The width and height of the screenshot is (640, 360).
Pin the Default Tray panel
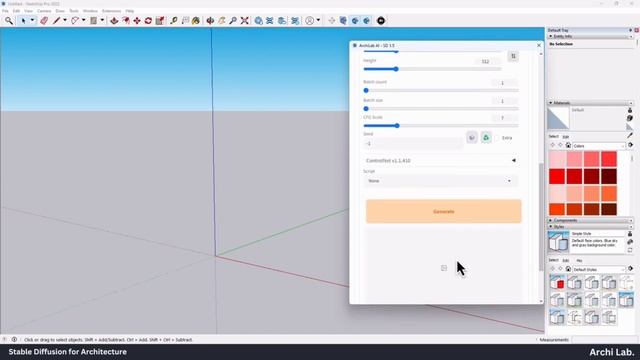(631, 30)
